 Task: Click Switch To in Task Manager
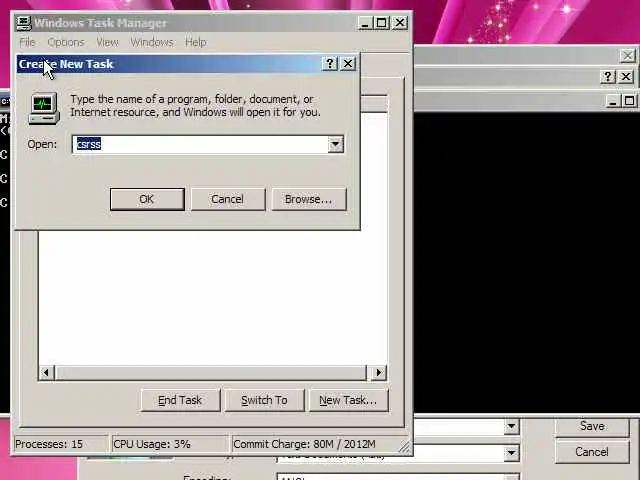pos(264,400)
